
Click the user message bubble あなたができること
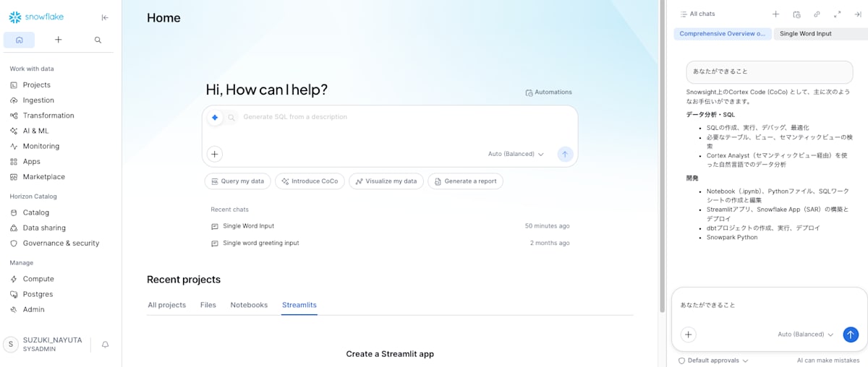click(x=770, y=72)
